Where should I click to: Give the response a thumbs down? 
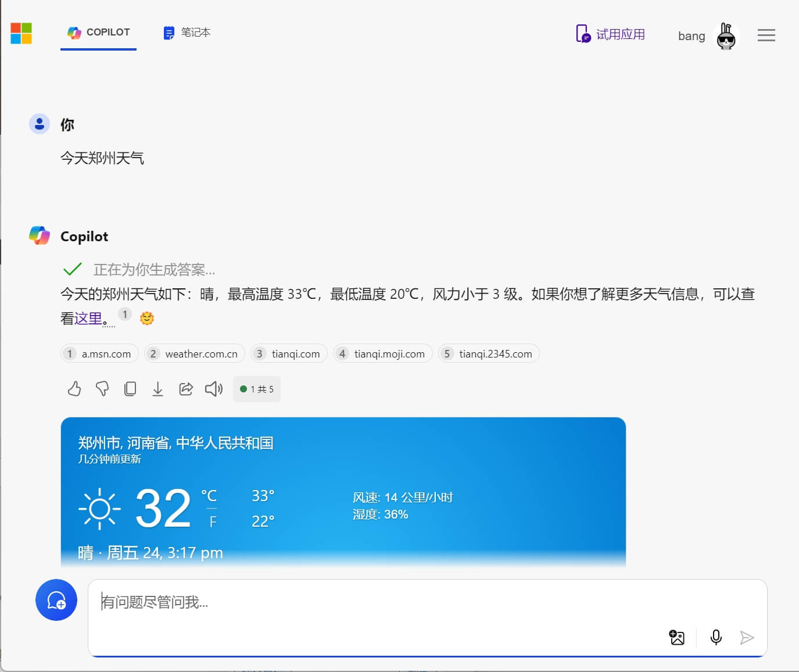coord(102,389)
